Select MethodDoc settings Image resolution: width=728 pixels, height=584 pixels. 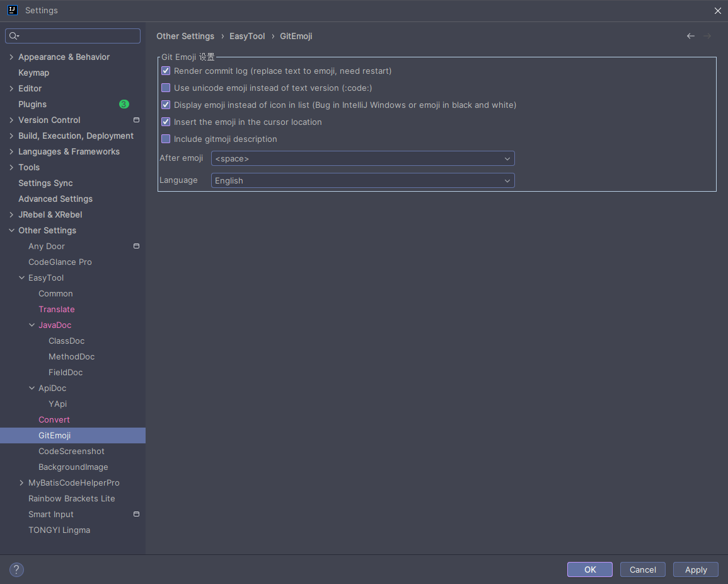coord(71,357)
